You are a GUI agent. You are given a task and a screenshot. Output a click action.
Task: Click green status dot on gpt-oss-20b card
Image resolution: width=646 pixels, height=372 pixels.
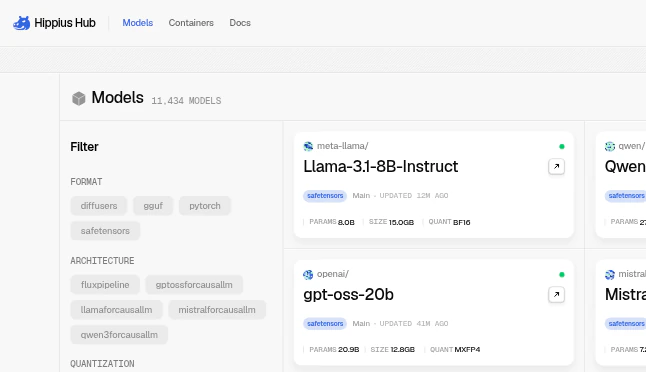[x=562, y=274]
